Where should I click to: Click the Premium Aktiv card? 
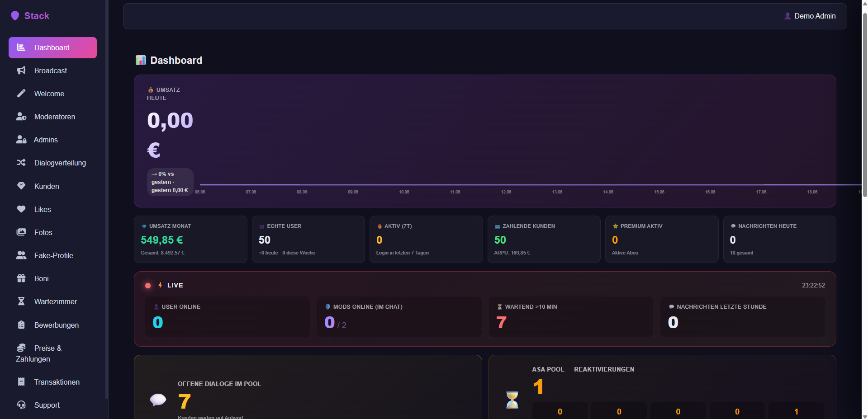(x=662, y=239)
